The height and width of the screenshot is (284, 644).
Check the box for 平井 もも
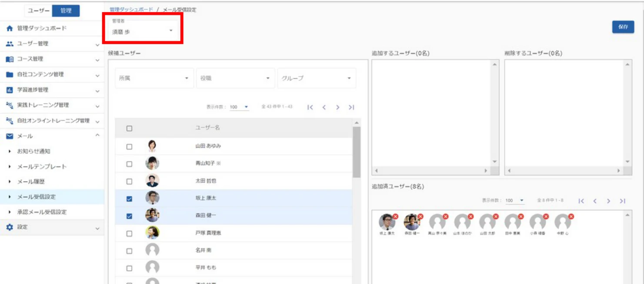(129, 268)
